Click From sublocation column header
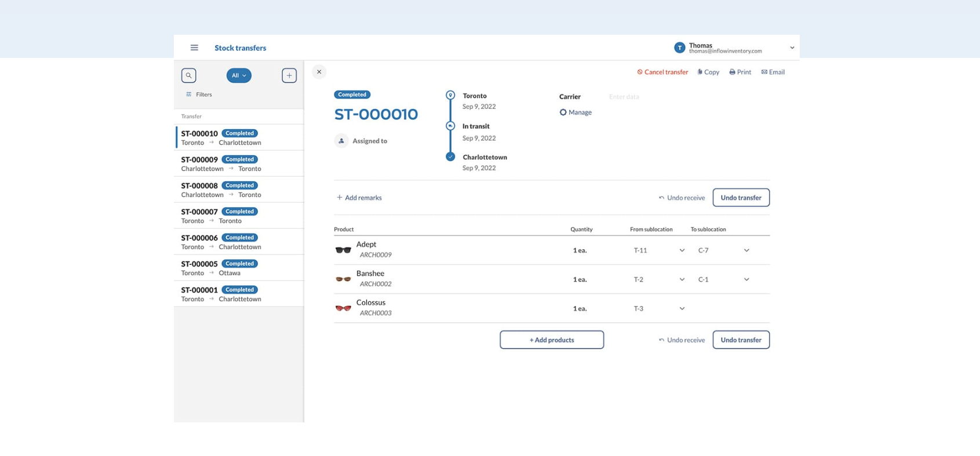 (x=651, y=229)
